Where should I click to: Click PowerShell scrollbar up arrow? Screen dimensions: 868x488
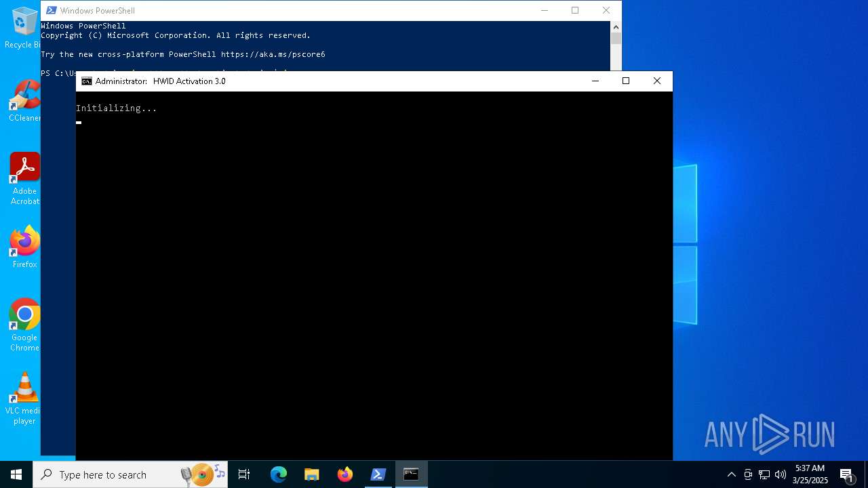pyautogui.click(x=616, y=27)
